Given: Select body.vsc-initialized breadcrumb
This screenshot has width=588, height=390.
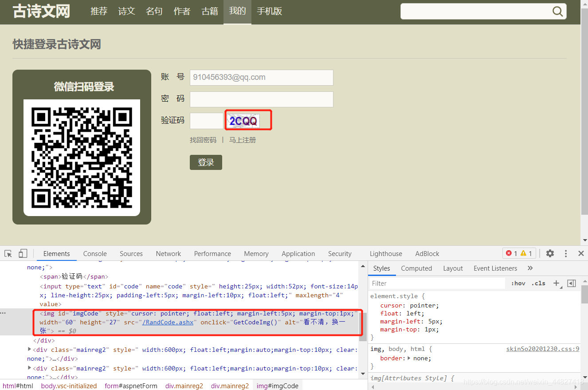Looking at the screenshot, I should [69, 386].
